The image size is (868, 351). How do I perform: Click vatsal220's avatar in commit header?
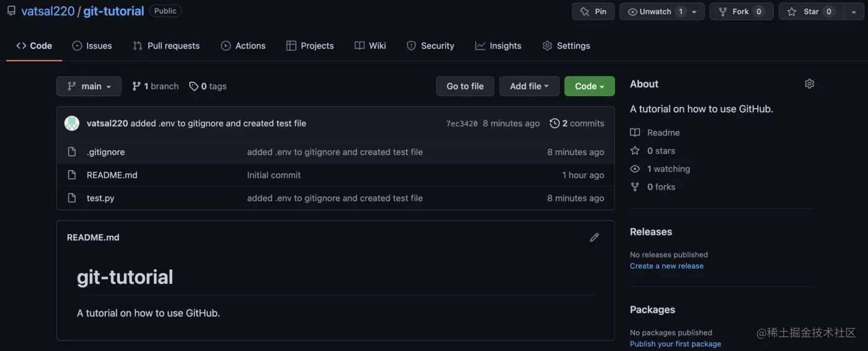coord(72,123)
